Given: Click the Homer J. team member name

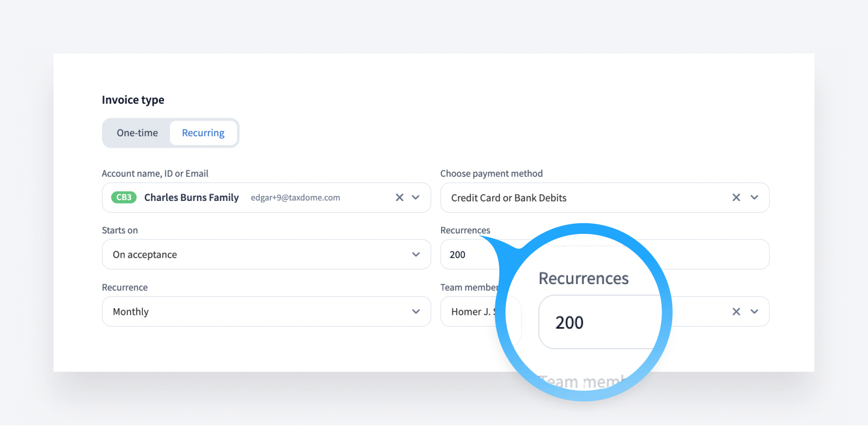Looking at the screenshot, I should coord(470,311).
